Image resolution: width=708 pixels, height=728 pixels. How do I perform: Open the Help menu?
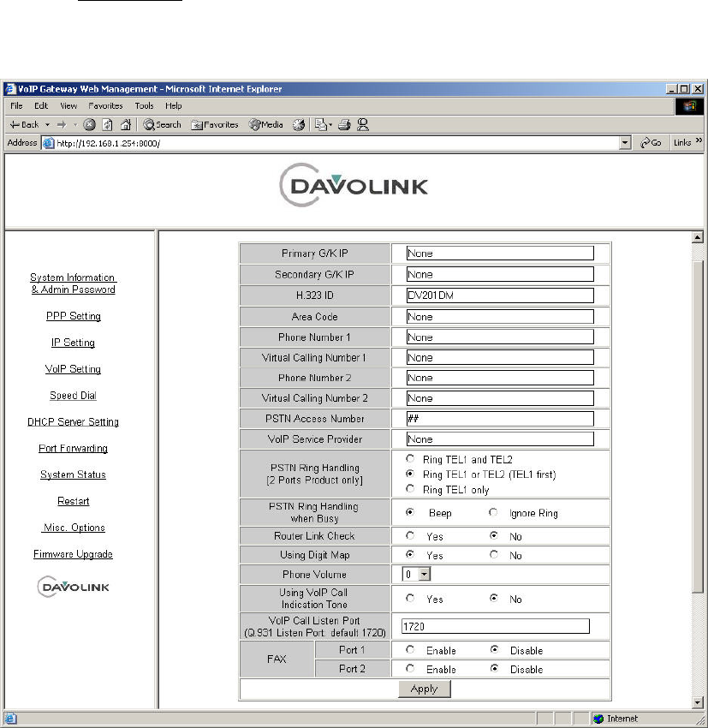pos(174,106)
